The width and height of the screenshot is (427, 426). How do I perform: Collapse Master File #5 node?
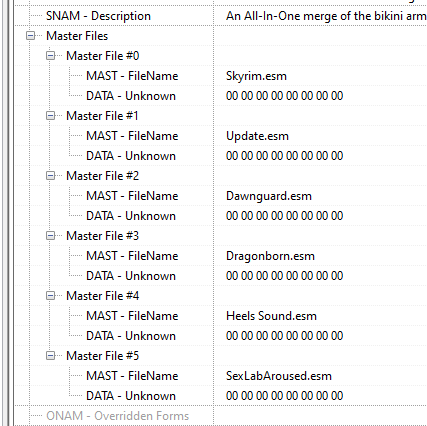[50, 356]
